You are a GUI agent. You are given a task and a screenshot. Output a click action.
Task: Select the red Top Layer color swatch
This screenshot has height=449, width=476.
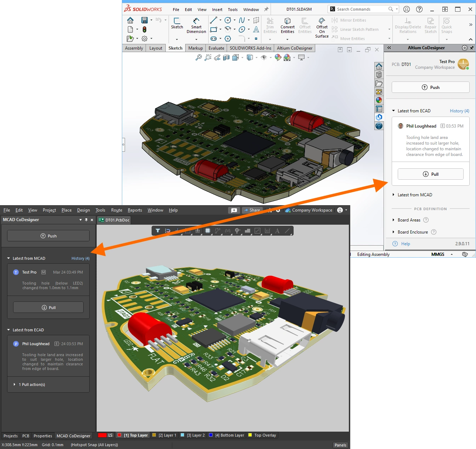pyautogui.click(x=119, y=435)
